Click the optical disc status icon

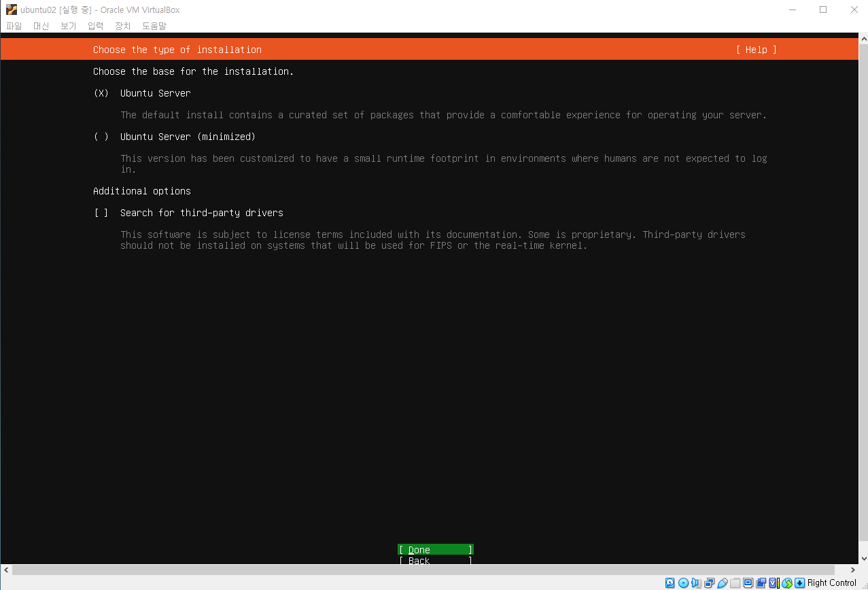(683, 583)
